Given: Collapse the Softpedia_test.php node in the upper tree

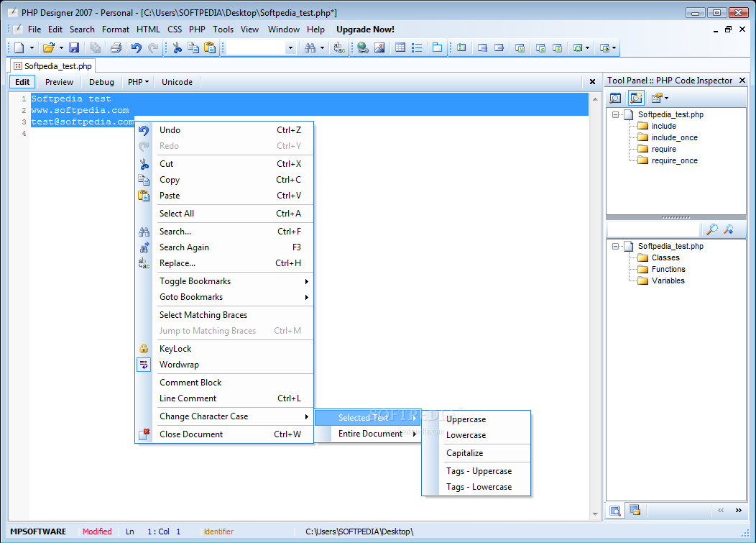Looking at the screenshot, I should 615,114.
